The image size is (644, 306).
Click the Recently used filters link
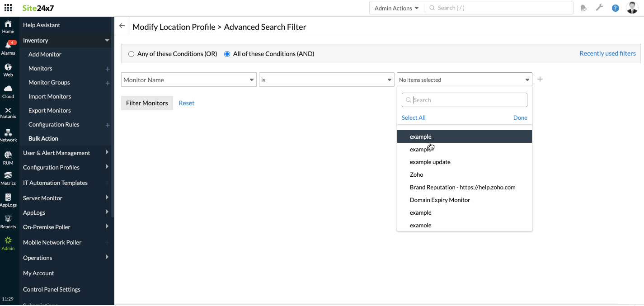coord(607,53)
